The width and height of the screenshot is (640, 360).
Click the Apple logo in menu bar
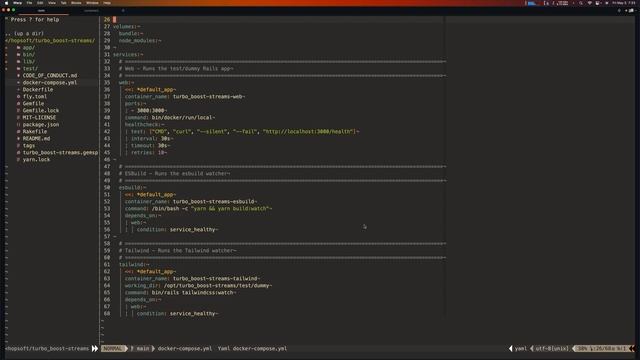coord(6,2)
